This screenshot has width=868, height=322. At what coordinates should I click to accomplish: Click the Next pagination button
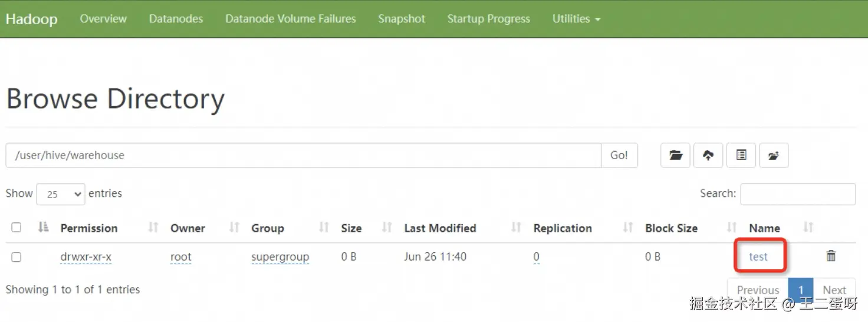click(x=834, y=290)
